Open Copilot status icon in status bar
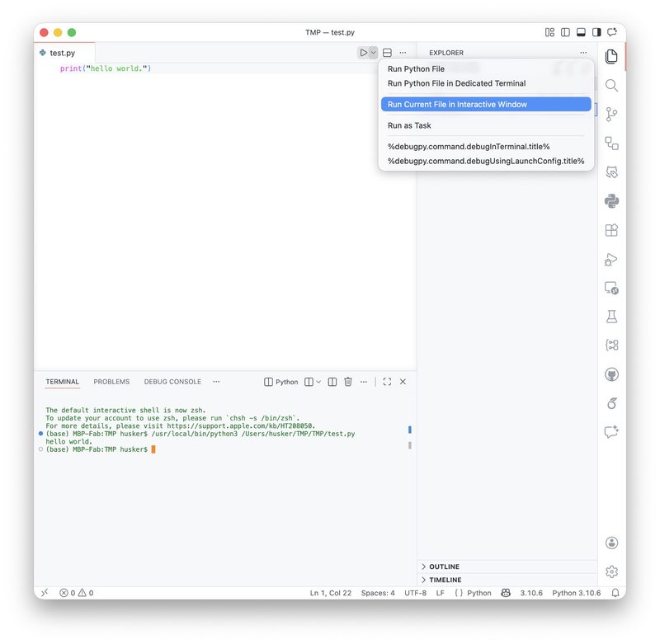The width and height of the screenshot is (660, 644). coord(506,593)
